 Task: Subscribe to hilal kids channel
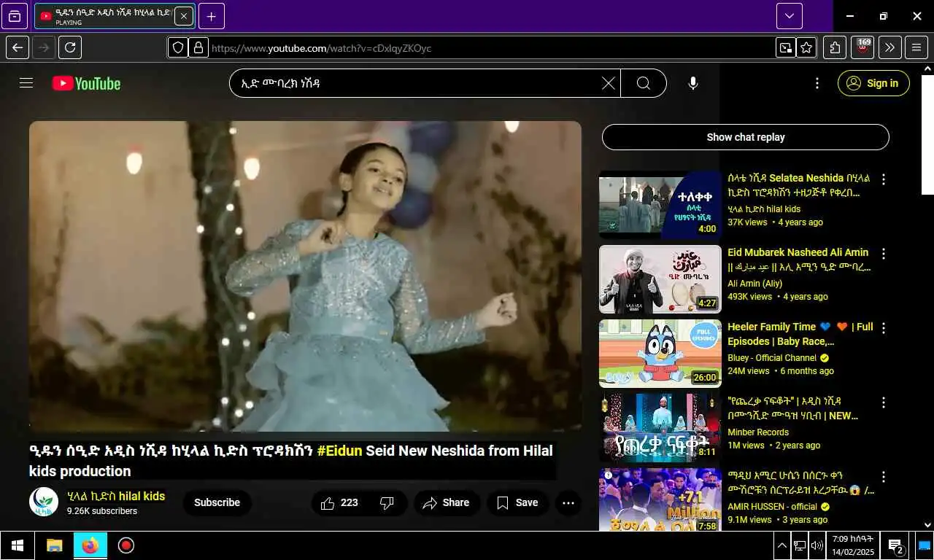coord(217,502)
